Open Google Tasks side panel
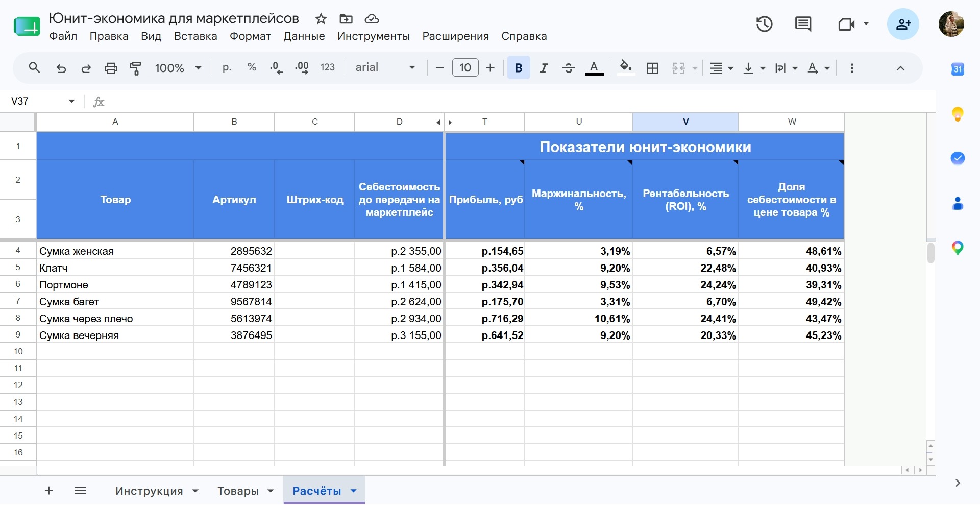The width and height of the screenshot is (980, 505). point(958,158)
